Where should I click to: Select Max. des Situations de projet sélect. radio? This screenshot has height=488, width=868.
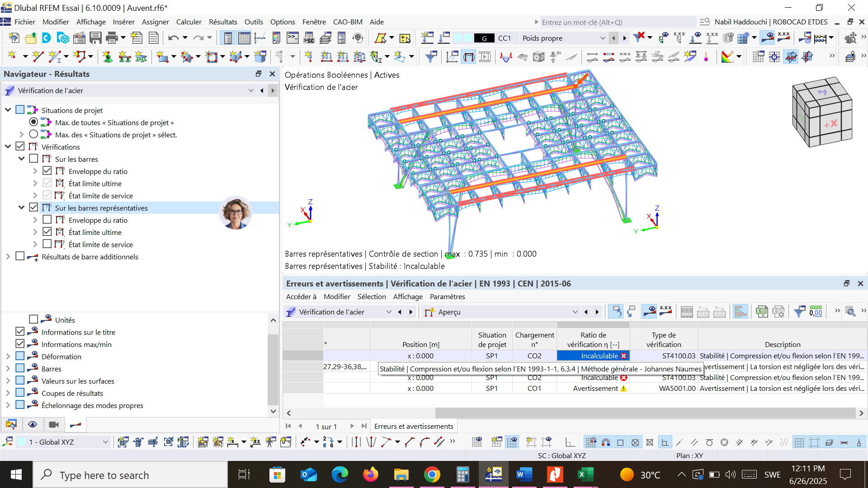tap(33, 134)
